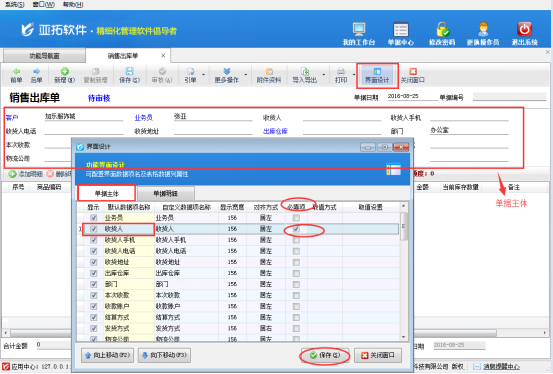Click the 向下移动 button

tap(164, 355)
